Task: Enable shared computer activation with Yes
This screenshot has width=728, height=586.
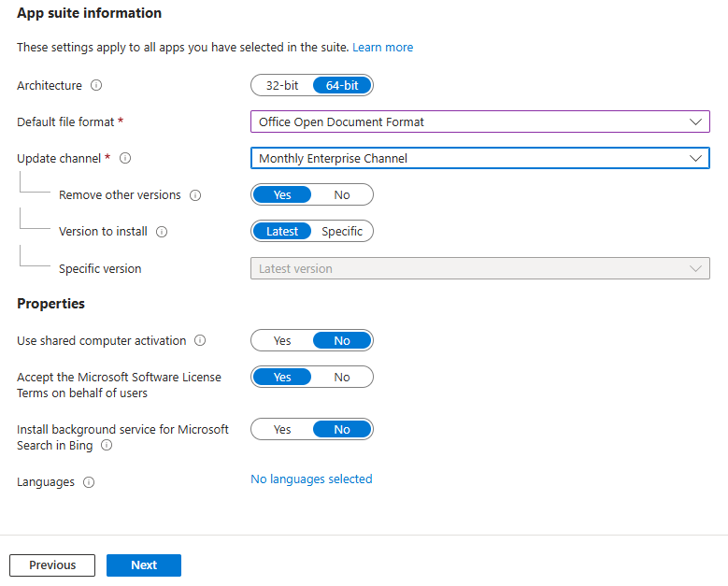Action: coord(282,341)
